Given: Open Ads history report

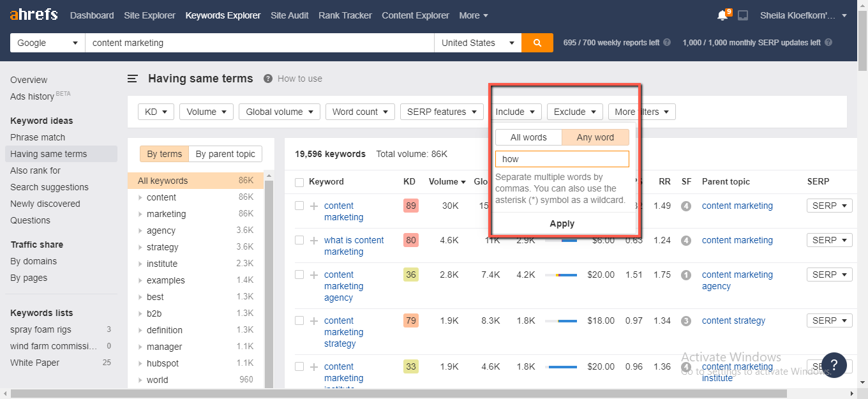Looking at the screenshot, I should pyautogui.click(x=32, y=96).
